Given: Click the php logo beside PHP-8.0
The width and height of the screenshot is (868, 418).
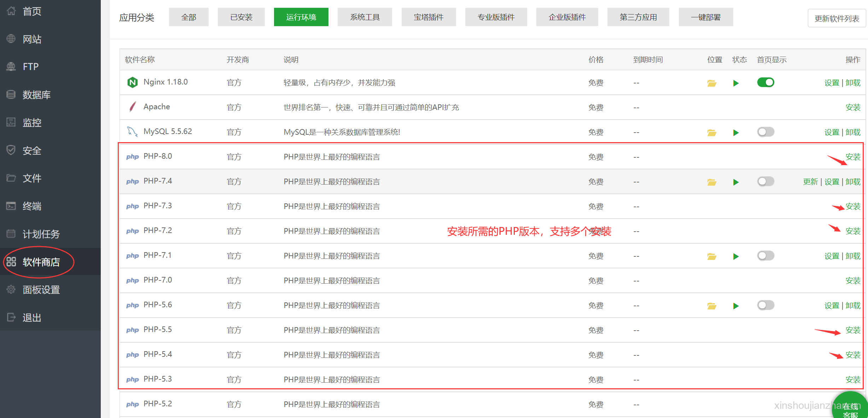Looking at the screenshot, I should tap(133, 156).
